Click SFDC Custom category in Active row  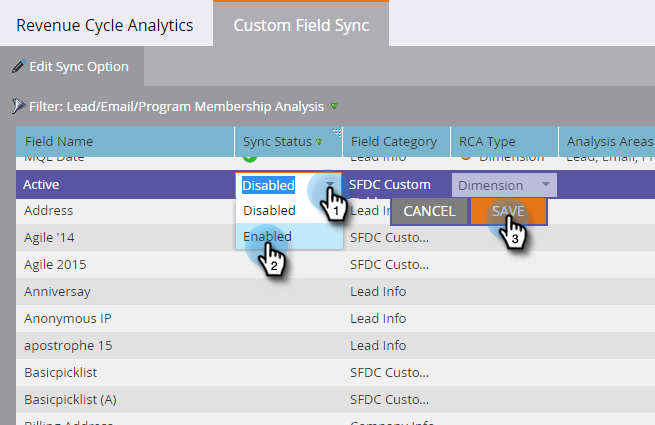tap(390, 184)
